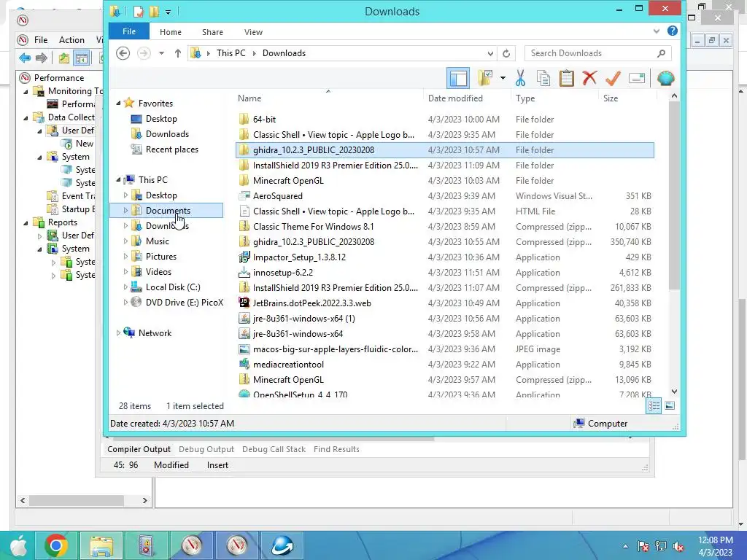The width and height of the screenshot is (747, 560).
Task: Select the jre-8u361-windows-x64 (1) file
Action: coord(304,318)
